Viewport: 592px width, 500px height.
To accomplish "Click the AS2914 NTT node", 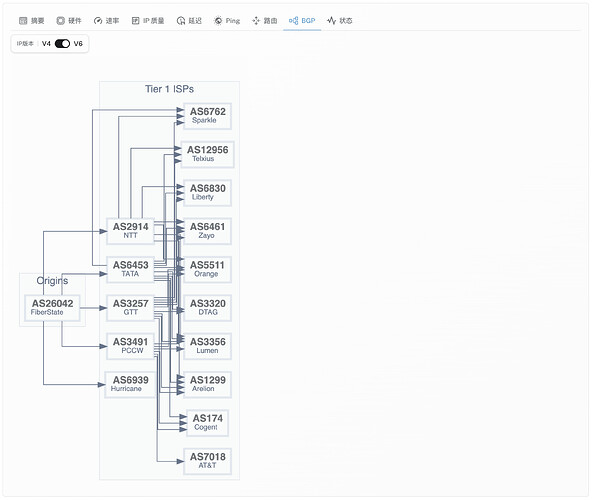I will pos(130,231).
